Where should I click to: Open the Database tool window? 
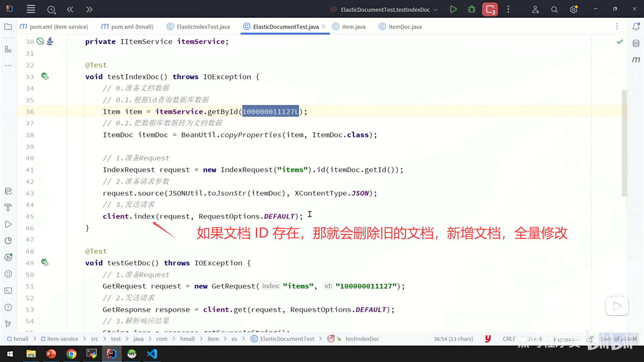pos(636,43)
